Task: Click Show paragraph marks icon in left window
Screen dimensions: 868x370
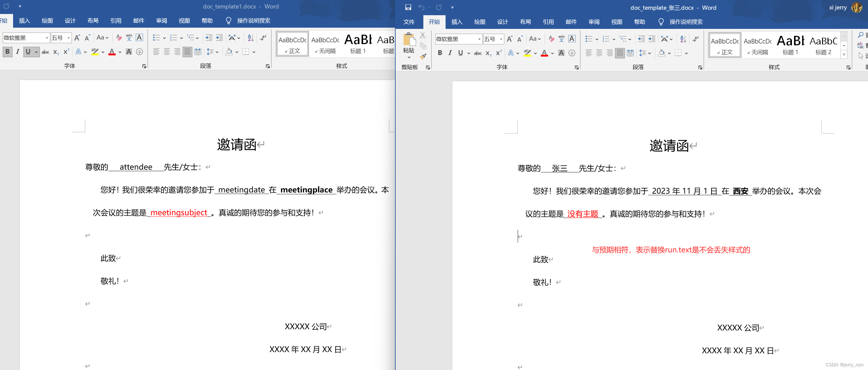Action: point(263,38)
